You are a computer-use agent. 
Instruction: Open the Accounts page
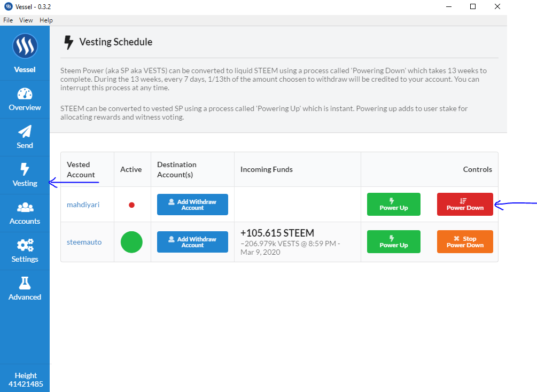click(x=25, y=213)
